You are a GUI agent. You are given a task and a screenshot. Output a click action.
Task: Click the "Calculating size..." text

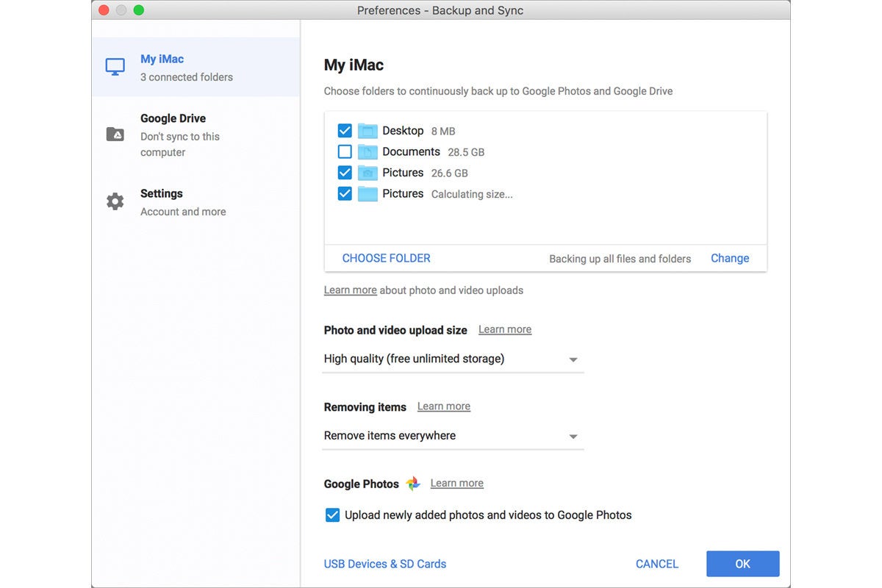(x=472, y=195)
